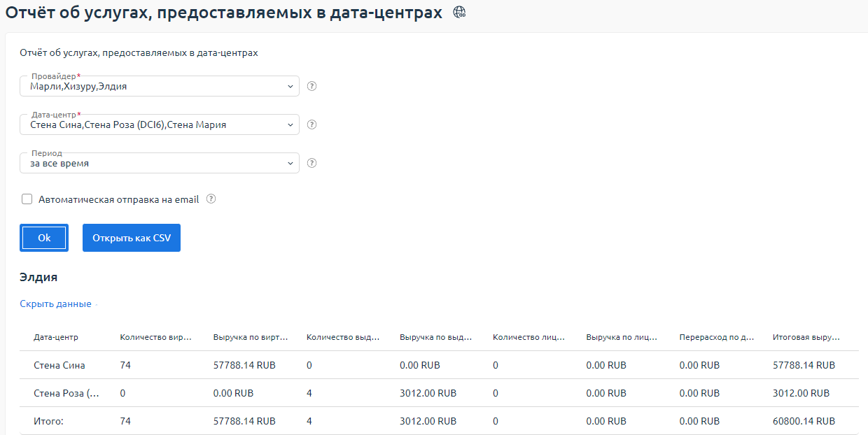The width and height of the screenshot is (868, 435).
Task: Click the Открыть как CSV button
Action: point(132,238)
